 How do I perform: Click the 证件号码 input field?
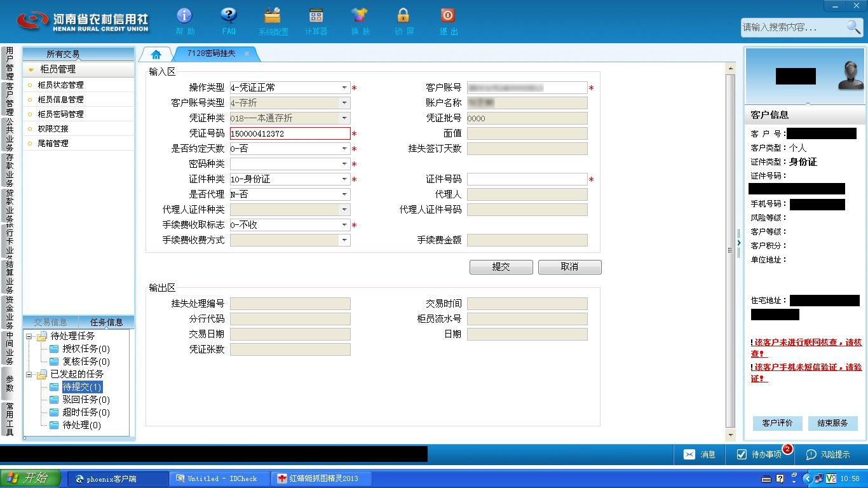[x=527, y=179]
